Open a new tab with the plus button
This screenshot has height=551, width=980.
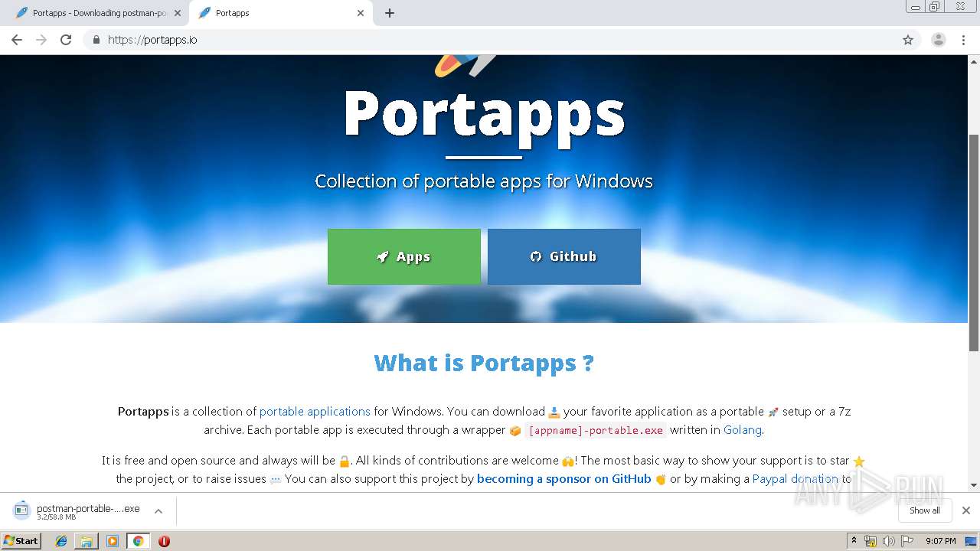tap(390, 13)
